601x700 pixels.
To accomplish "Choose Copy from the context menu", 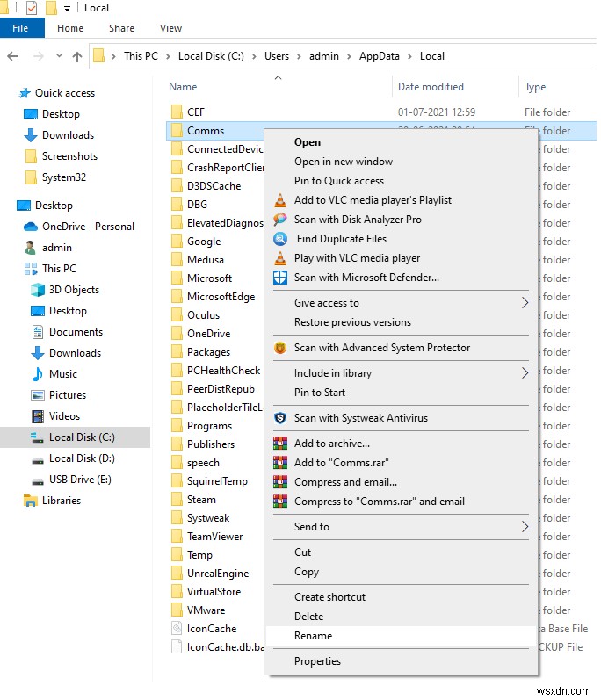I will tap(401, 572).
